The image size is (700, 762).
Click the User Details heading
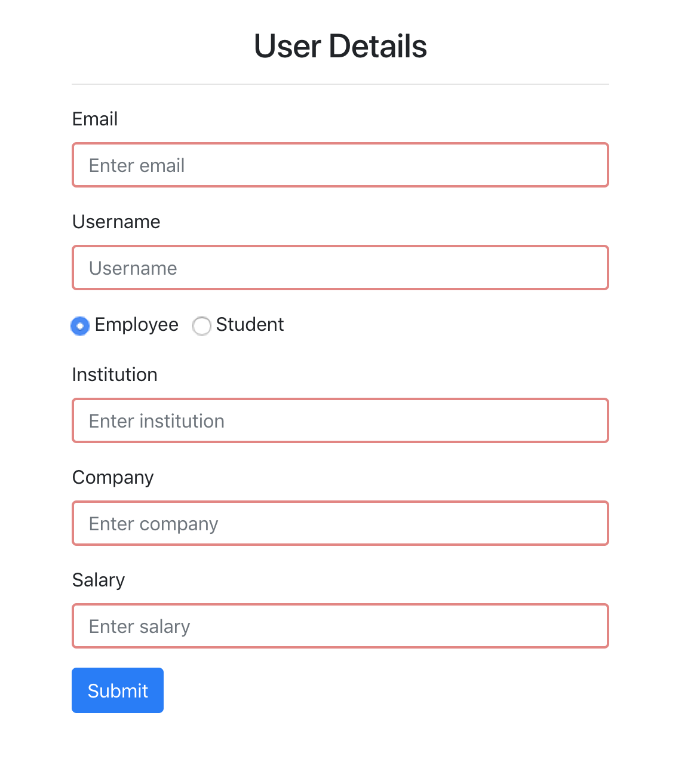tap(340, 46)
